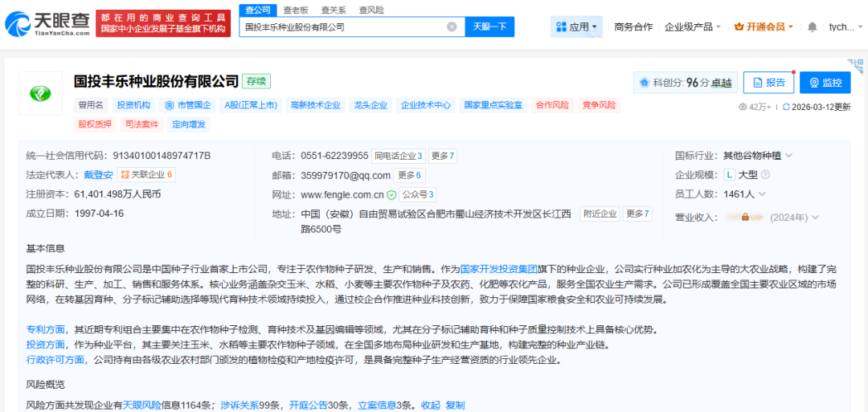Screen dimensions: 868x412
Task: Click the 复制 copy link
Action: pos(456,406)
